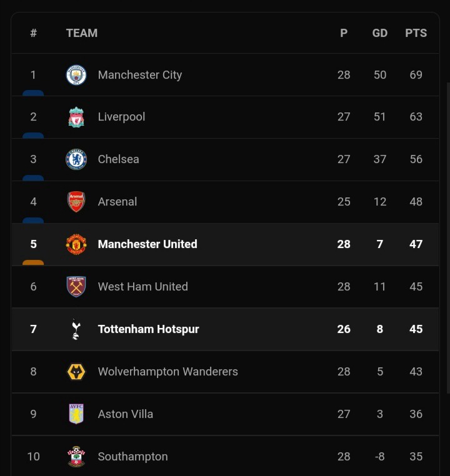The width and height of the screenshot is (450, 476).
Task: Click the blue marker under position 1
Action: pos(33,93)
